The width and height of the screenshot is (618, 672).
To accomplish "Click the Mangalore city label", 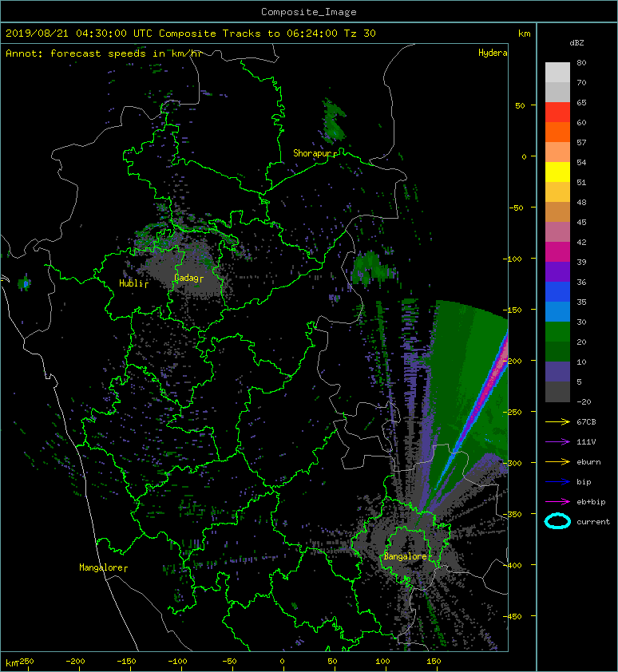I will point(103,568).
